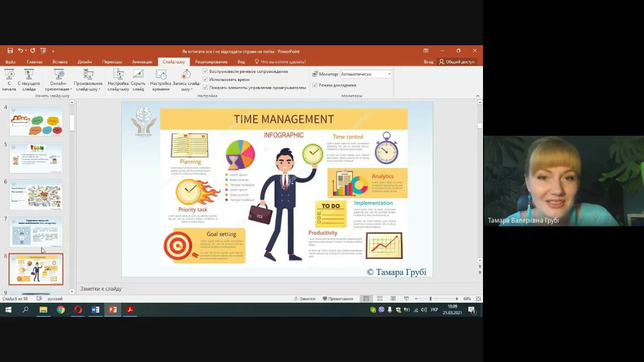Click next slide double-arrow in editor scrollbar
Image resolution: width=644 pixels, height=362 pixels.
479,272
